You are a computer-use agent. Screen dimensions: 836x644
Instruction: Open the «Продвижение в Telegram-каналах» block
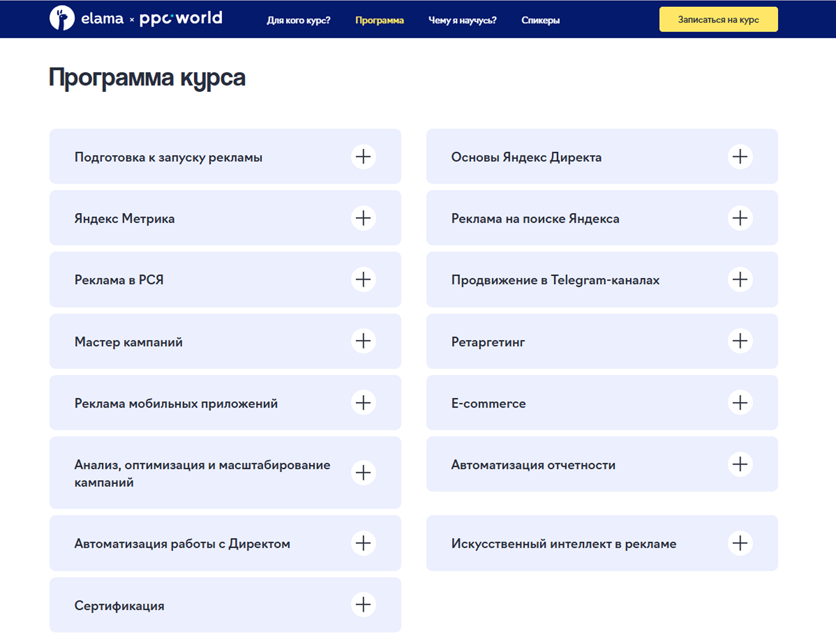(x=740, y=280)
